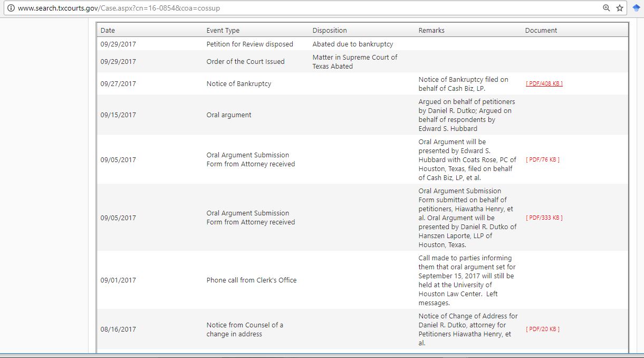Open the PDF/20 KB change of address link
The height and width of the screenshot is (358, 644).
(543, 329)
